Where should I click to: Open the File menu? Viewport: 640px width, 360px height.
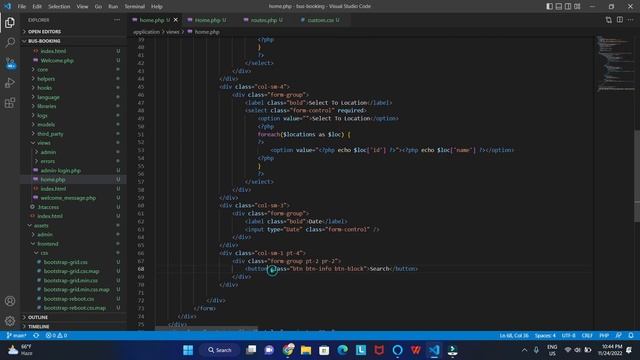click(x=22, y=7)
